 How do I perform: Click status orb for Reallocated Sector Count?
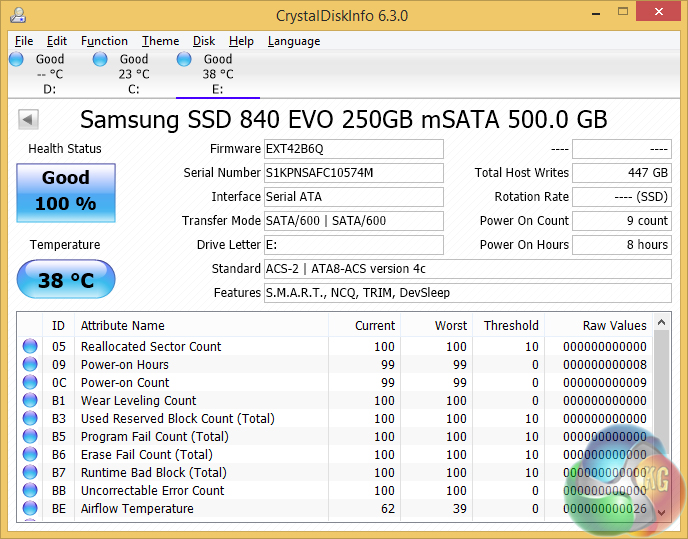pyautogui.click(x=30, y=347)
